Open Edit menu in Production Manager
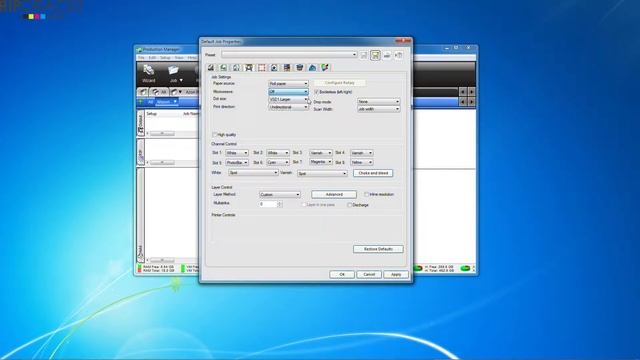640x360 pixels. (x=152, y=58)
